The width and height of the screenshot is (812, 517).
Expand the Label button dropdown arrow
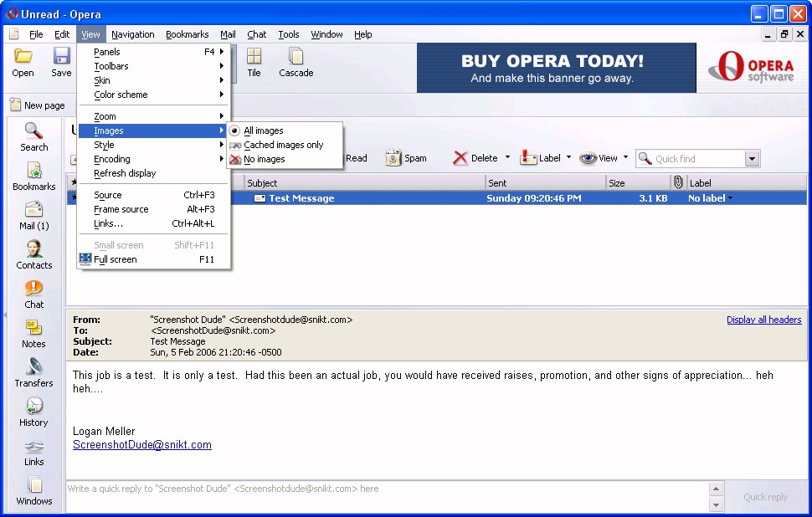(568, 157)
